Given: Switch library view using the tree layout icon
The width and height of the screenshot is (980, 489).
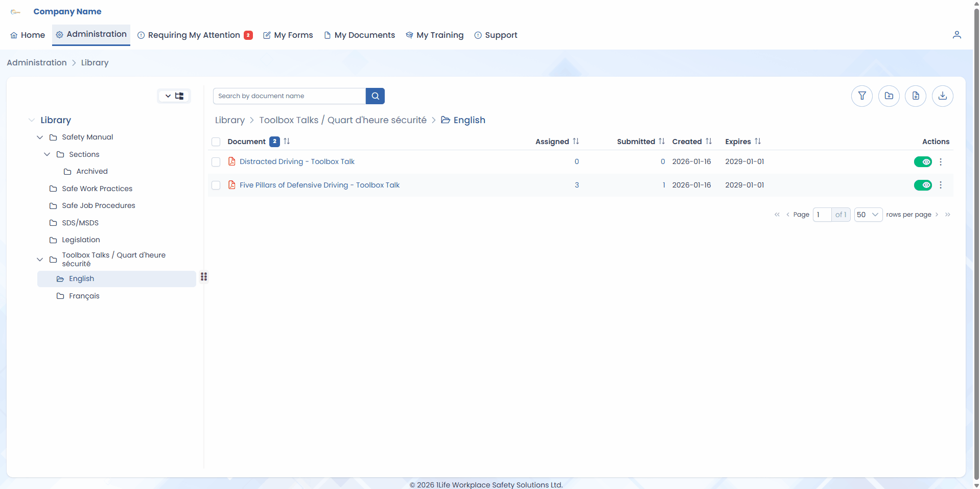Looking at the screenshot, I should 179,96.
